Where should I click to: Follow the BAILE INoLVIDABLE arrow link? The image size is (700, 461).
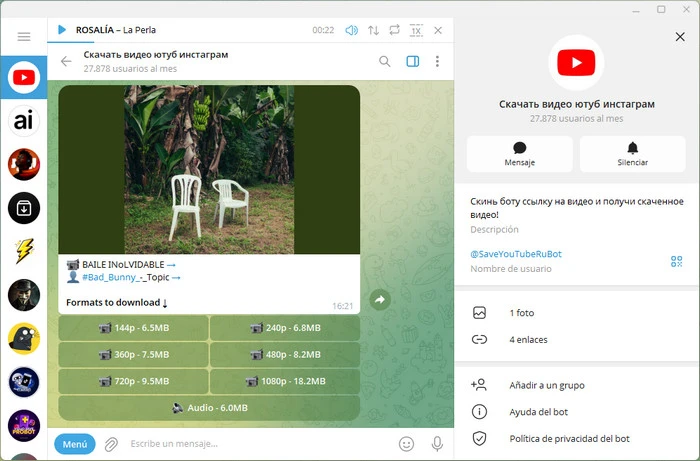coord(171,265)
